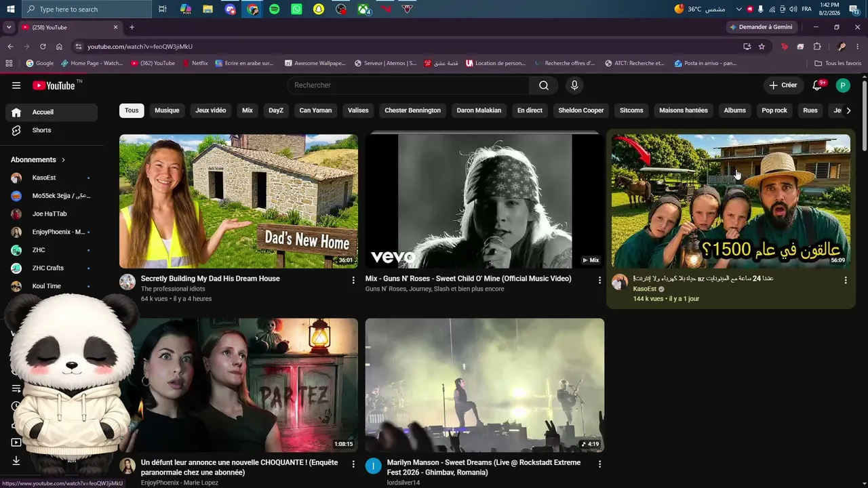Open the Chrome extensions puzzle icon
Viewport: 868px width, 488px height.
pyautogui.click(x=817, y=47)
